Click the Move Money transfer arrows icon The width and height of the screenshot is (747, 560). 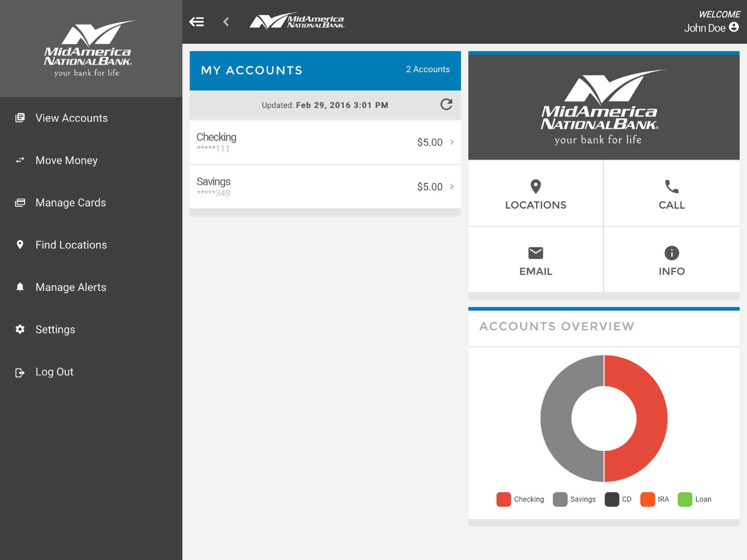coord(20,160)
